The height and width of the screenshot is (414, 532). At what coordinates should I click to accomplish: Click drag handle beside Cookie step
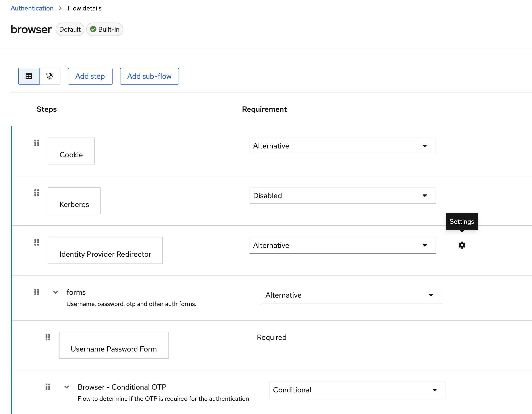point(37,143)
